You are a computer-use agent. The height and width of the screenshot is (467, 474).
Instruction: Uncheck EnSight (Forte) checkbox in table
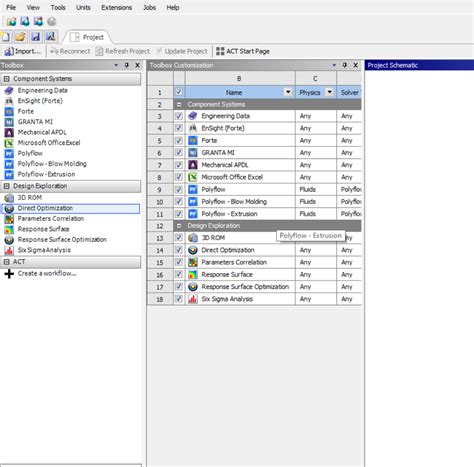pos(179,128)
